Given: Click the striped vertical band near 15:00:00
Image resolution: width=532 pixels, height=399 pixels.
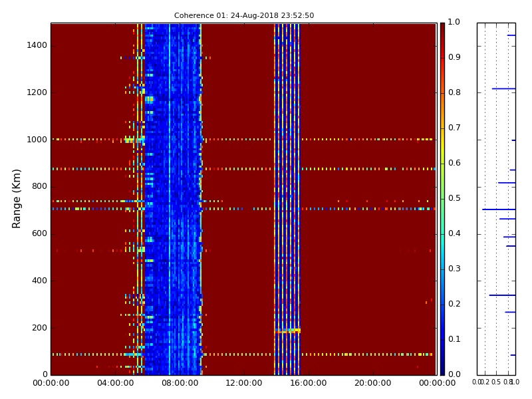Looking at the screenshot, I should (x=287, y=199).
